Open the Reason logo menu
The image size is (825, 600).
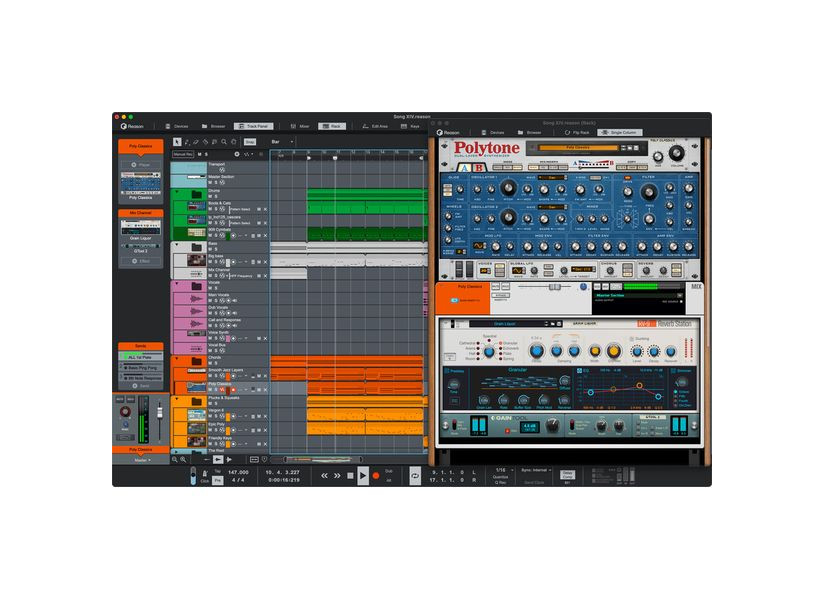[x=132, y=126]
